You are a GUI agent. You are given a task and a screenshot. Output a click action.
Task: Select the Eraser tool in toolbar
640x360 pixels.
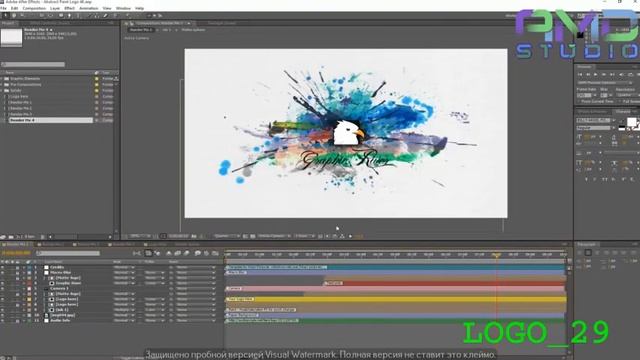point(105,16)
